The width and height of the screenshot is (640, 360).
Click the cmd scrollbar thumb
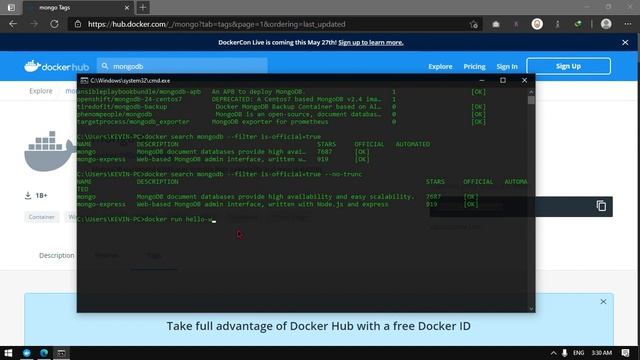pos(531,100)
